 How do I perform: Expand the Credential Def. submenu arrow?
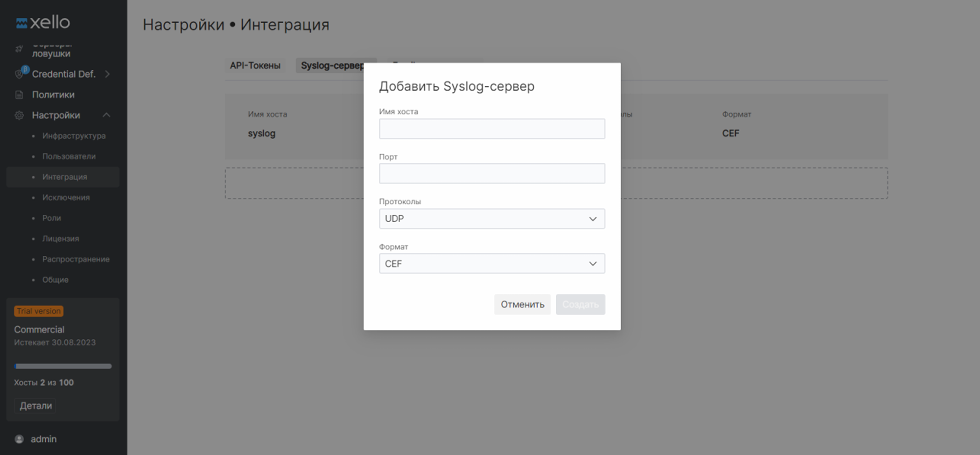pos(108,74)
